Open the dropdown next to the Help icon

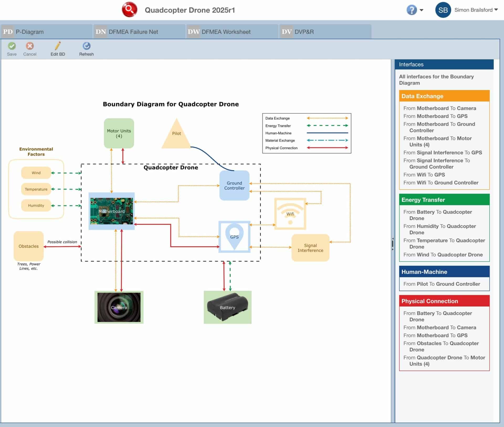(x=422, y=10)
